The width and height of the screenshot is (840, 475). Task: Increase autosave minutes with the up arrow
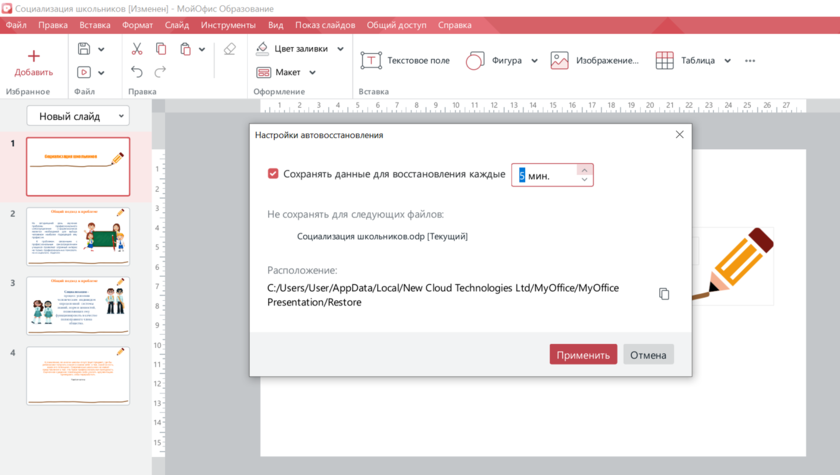(584, 170)
